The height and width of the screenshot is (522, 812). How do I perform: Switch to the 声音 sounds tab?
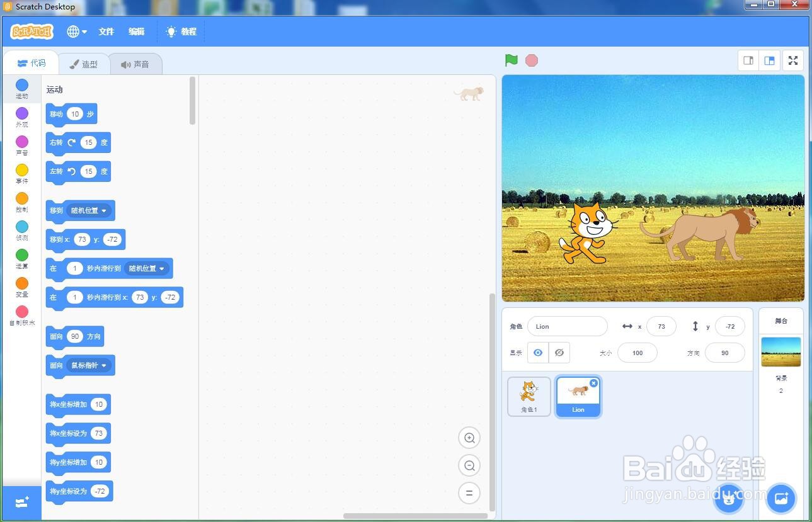coord(135,64)
